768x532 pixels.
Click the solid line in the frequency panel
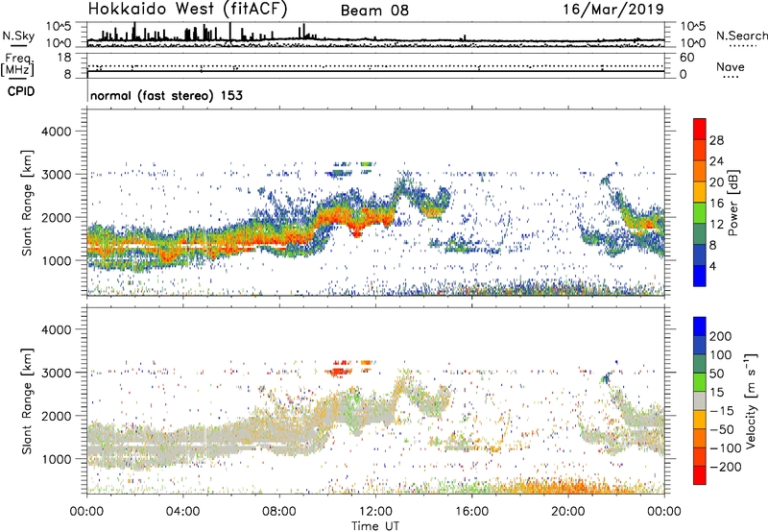(375, 71)
